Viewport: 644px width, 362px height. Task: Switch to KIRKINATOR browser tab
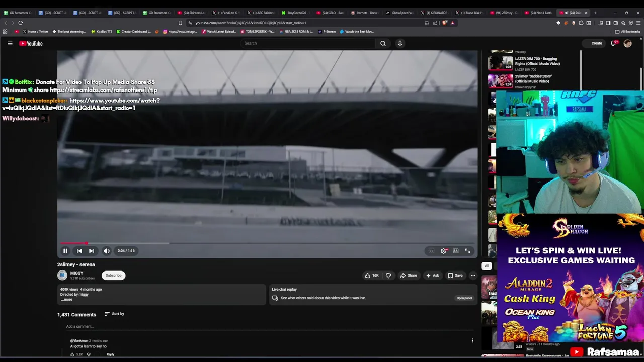pos(435,13)
